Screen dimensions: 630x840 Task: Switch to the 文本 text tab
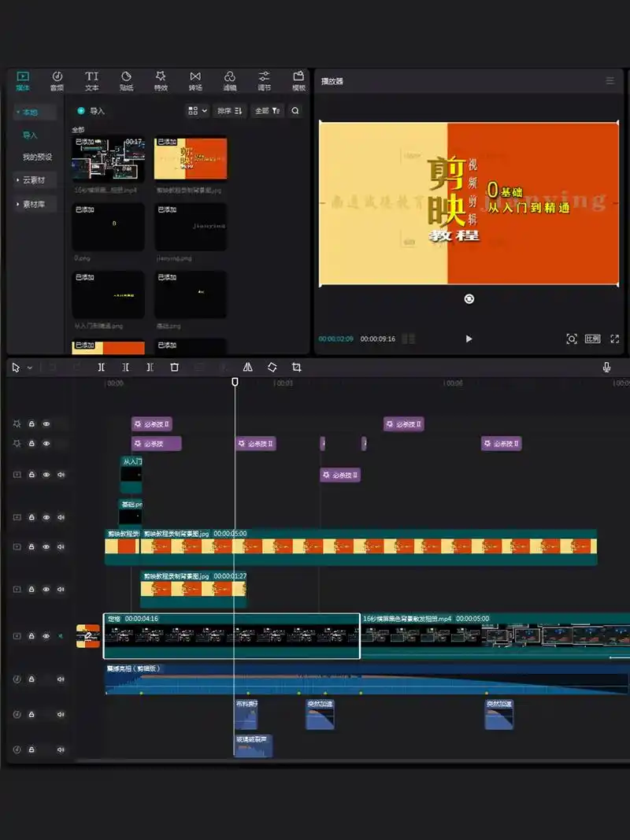(91, 80)
